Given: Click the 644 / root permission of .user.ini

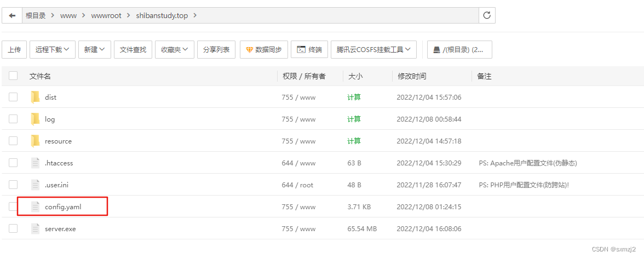Looking at the screenshot, I should pyautogui.click(x=297, y=185).
